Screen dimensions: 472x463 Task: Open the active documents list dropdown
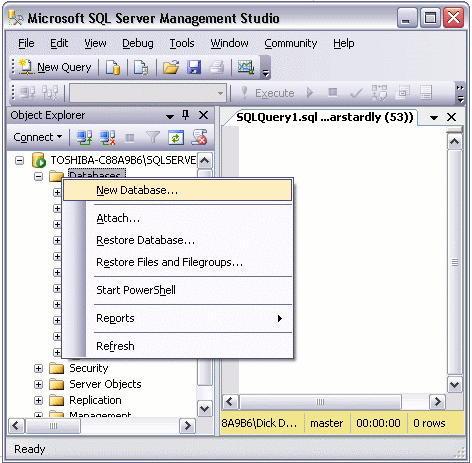[x=434, y=118]
